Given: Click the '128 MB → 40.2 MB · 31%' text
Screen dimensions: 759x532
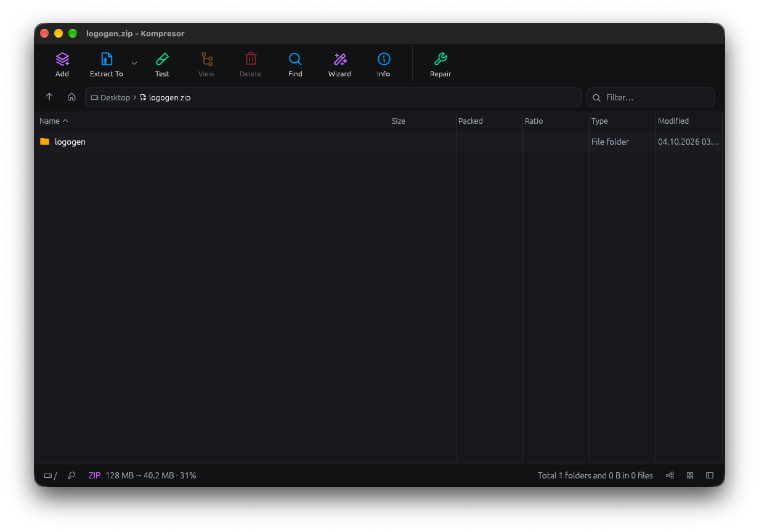Looking at the screenshot, I should point(151,475).
